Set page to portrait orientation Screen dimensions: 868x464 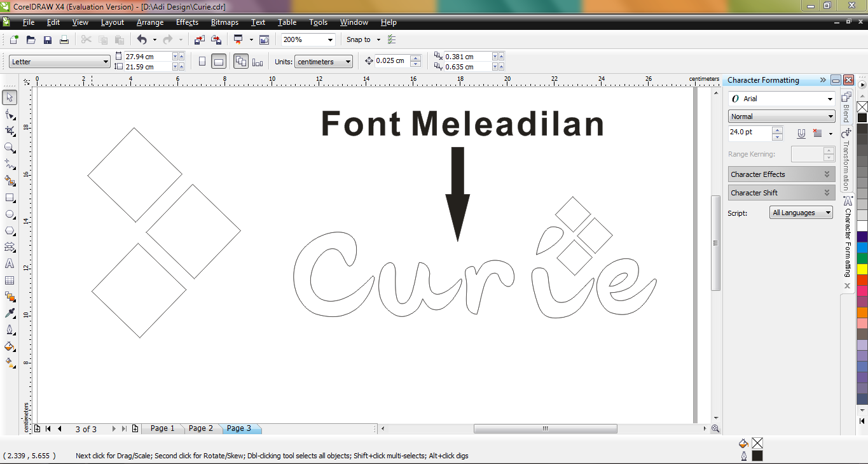coord(202,62)
